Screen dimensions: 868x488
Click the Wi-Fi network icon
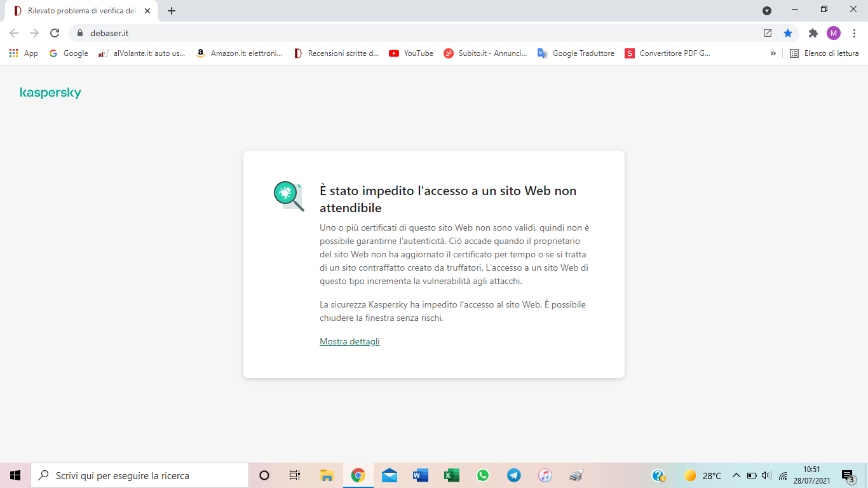pyautogui.click(x=783, y=475)
